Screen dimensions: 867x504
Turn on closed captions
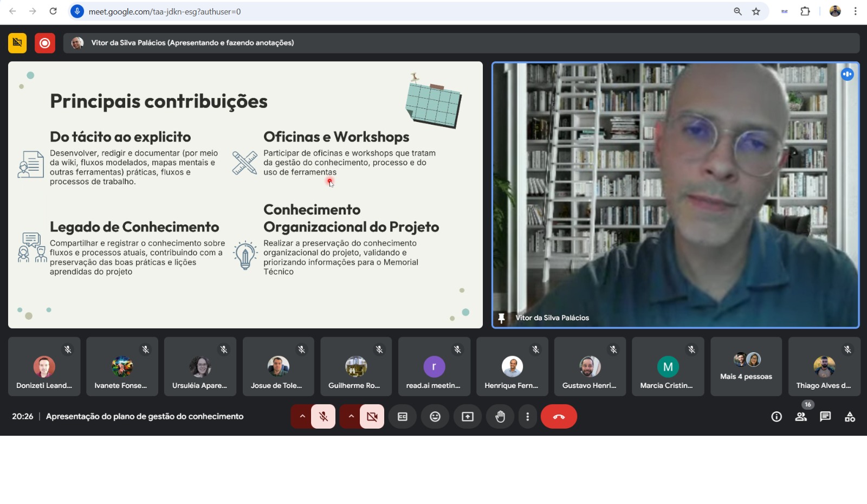click(403, 417)
